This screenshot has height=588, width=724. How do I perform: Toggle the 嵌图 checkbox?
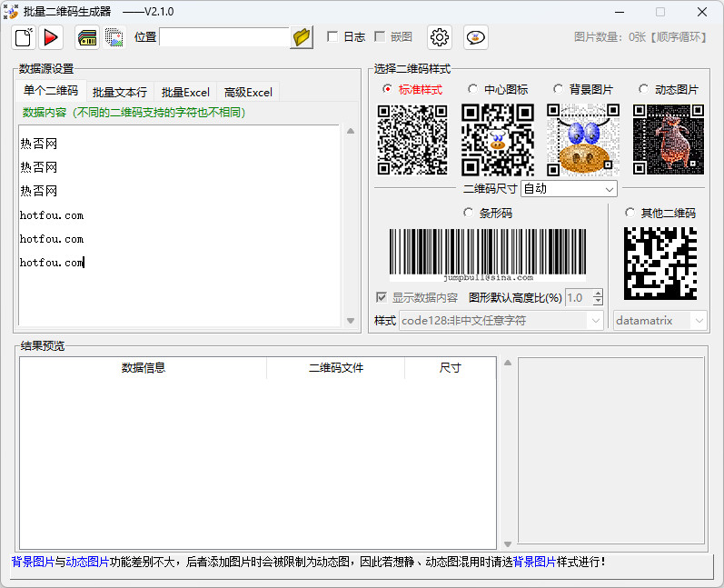(x=380, y=36)
